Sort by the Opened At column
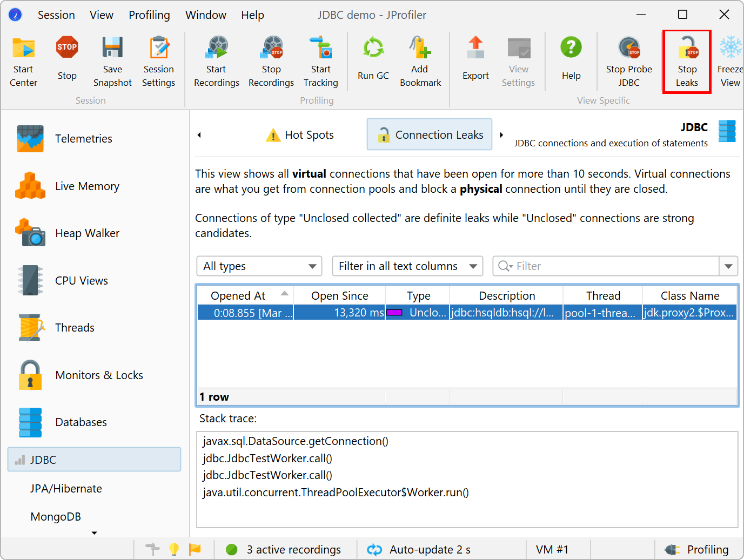 tap(245, 296)
